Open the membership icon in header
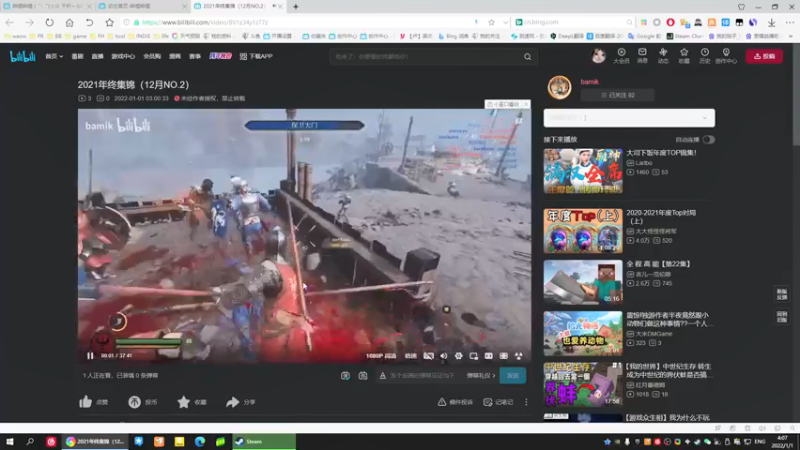The width and height of the screenshot is (800, 450). [x=621, y=56]
